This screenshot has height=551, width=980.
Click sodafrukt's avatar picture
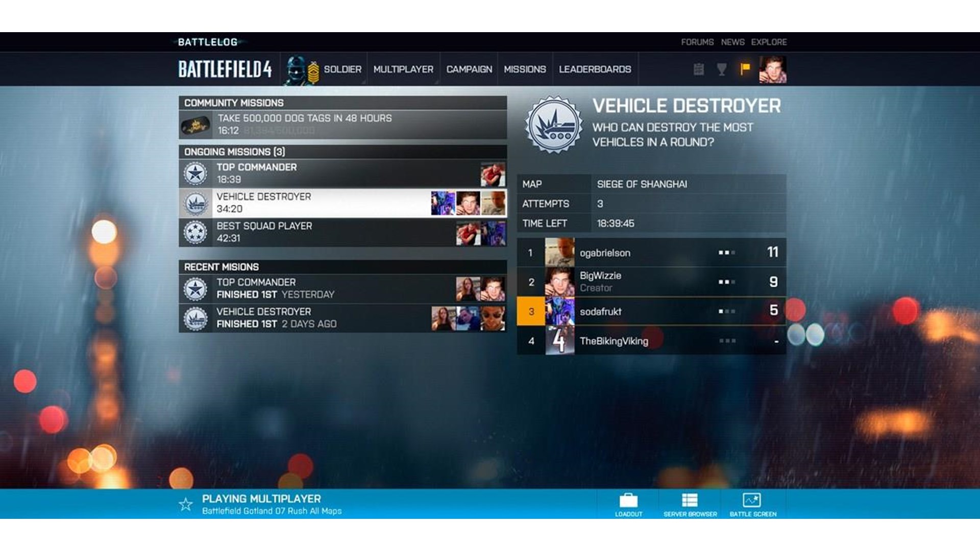(x=559, y=311)
